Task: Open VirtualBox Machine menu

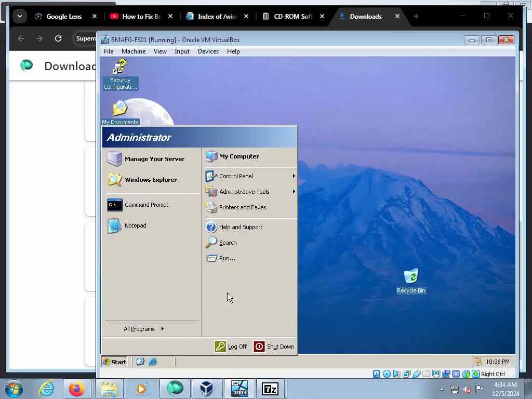Action: pos(134,51)
